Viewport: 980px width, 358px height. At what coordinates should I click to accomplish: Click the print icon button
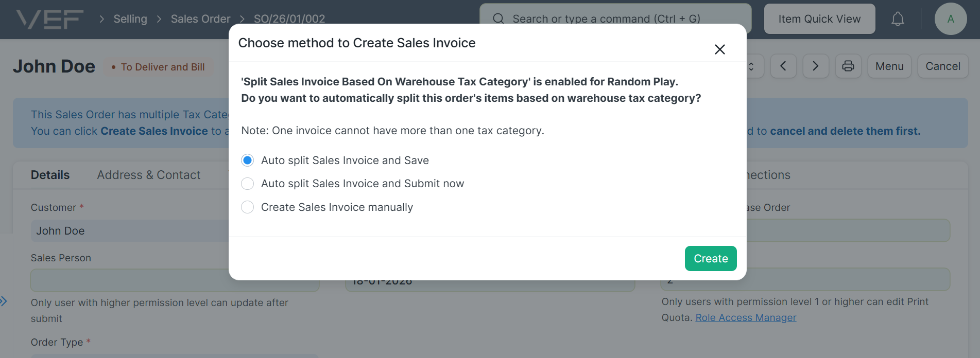pos(848,66)
